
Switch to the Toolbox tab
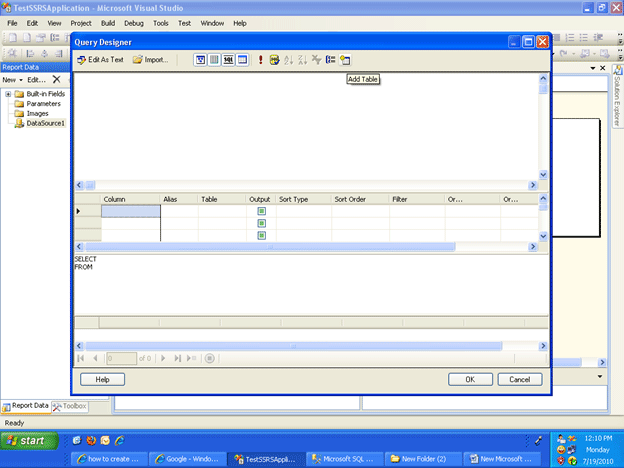[70, 406]
